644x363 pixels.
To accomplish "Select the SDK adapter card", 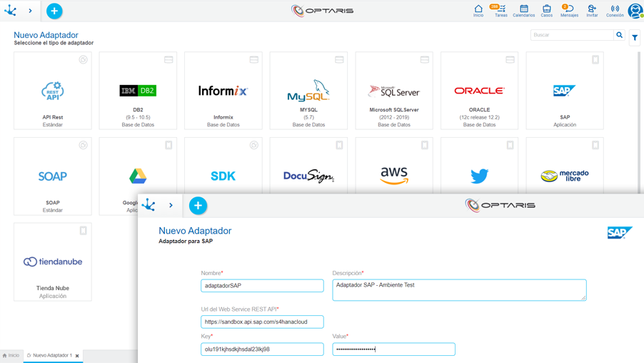I will (223, 165).
